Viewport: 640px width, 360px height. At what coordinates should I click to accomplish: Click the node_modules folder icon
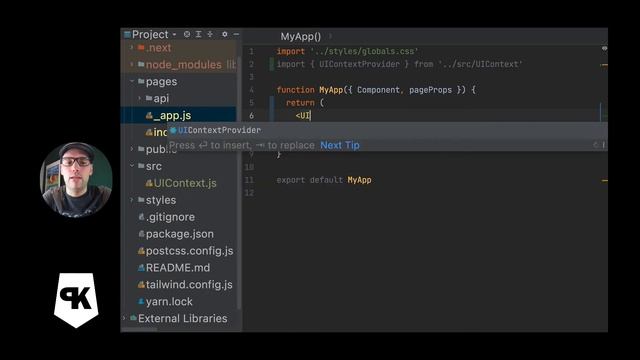[x=141, y=64]
